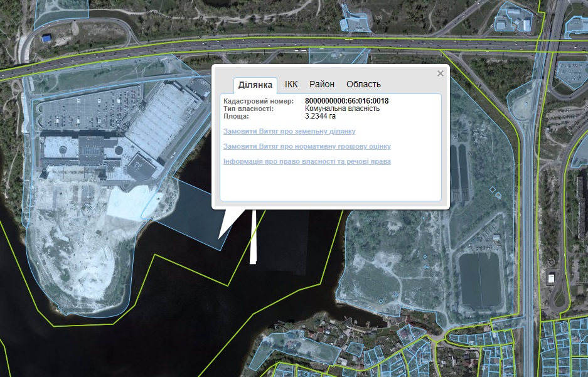The image size is (588, 377).
Task: Select the Ділянка tab
Action: (255, 85)
